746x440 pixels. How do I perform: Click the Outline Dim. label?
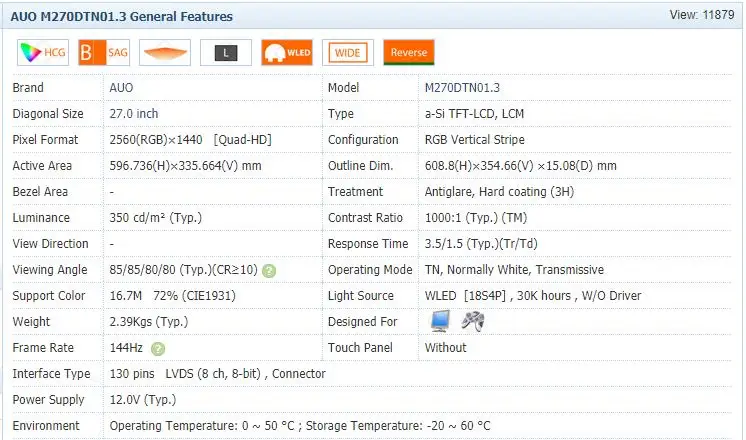pyautogui.click(x=361, y=166)
